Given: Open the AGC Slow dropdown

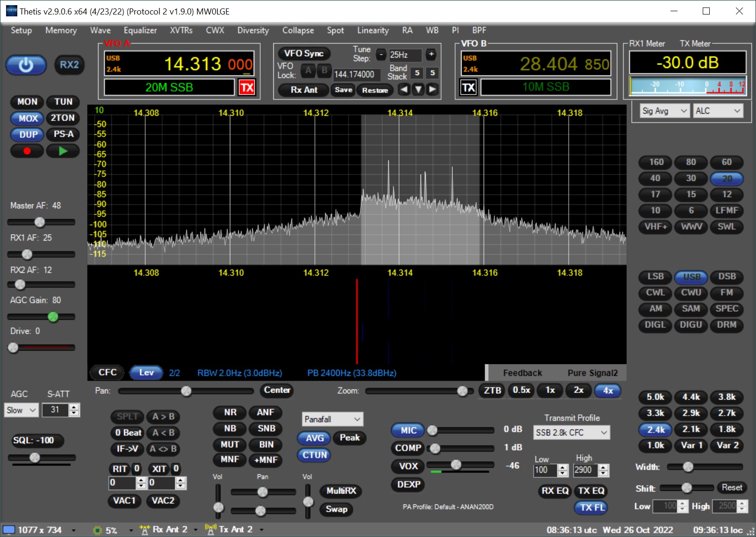Looking at the screenshot, I should coord(21,410).
